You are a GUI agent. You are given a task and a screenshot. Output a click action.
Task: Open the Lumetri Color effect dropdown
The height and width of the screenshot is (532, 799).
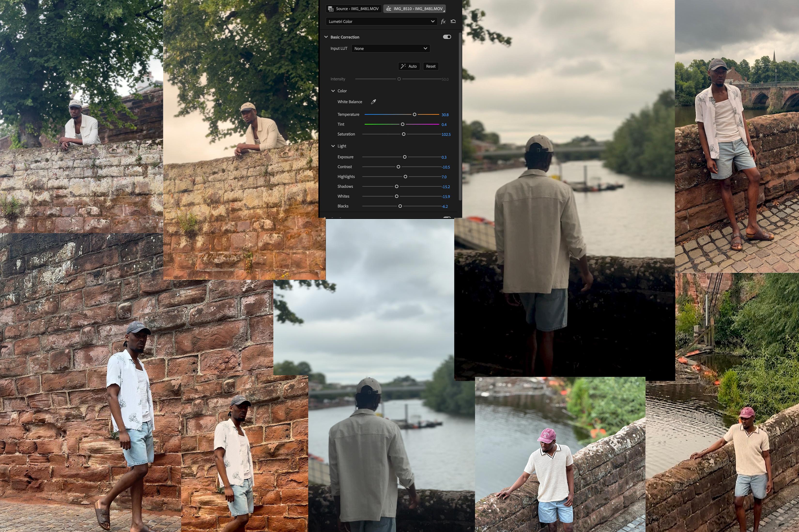[x=381, y=21]
